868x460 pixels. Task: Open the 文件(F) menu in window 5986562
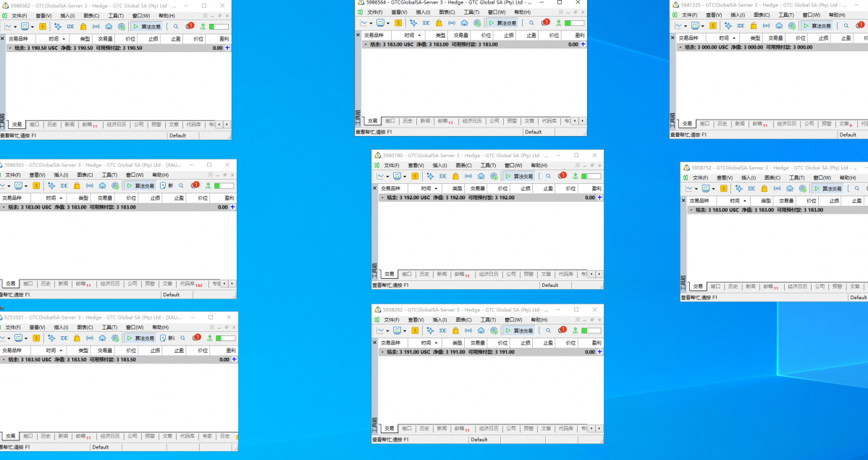click(x=20, y=15)
